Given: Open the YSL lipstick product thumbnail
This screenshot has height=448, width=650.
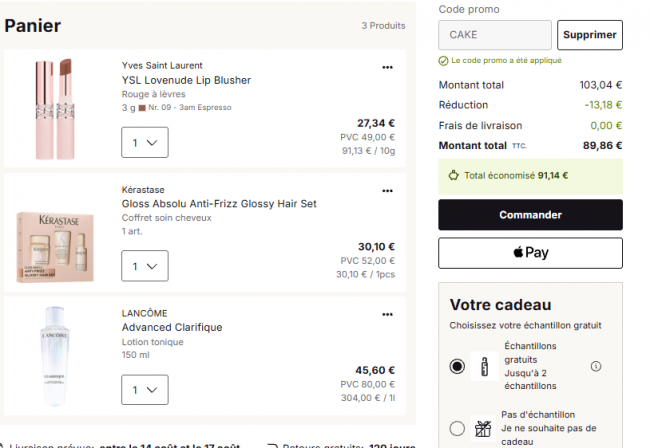Looking at the screenshot, I should tap(55, 109).
